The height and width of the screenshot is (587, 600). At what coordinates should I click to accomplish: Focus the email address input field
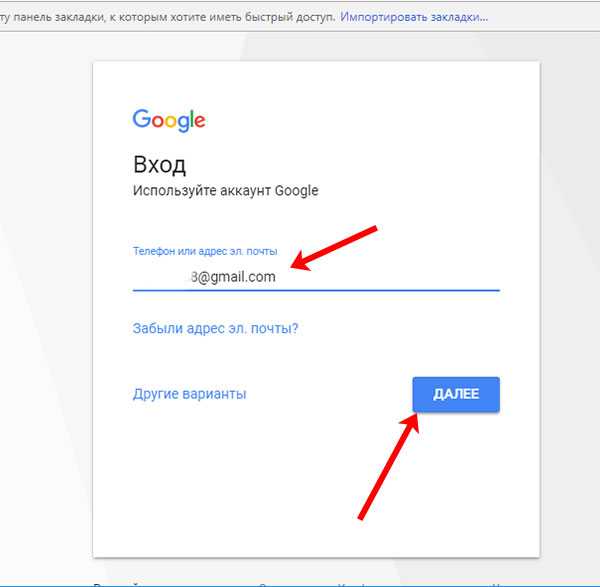[315, 277]
